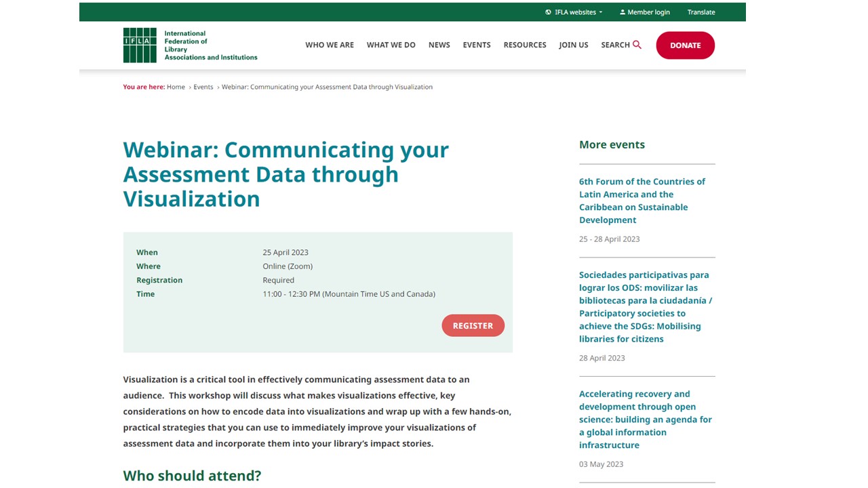Viewport: 868px width, 488px height.
Task: Open the search magnifier icon
Action: 637,45
